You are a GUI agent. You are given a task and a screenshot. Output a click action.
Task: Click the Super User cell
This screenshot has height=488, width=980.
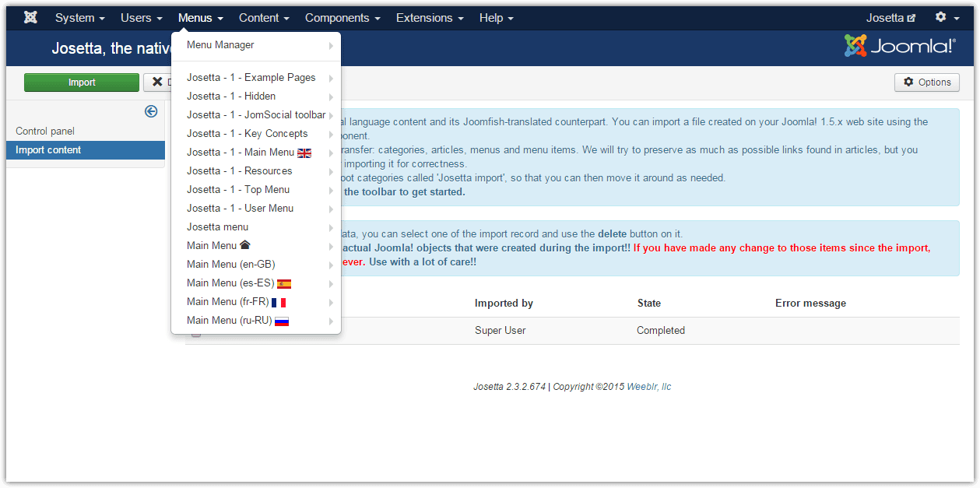(501, 331)
